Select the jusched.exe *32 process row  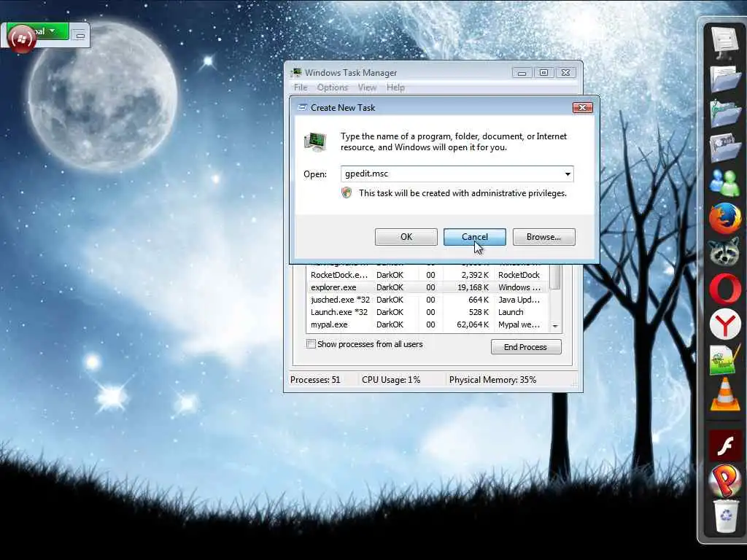[427, 300]
